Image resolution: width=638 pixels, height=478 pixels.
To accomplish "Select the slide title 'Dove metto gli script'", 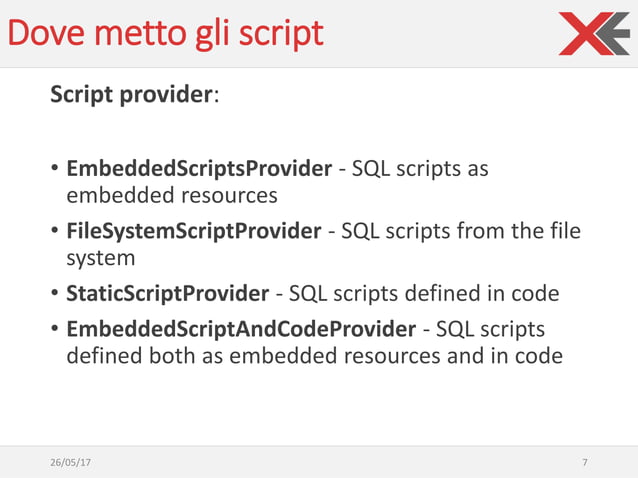I will point(166,33).
